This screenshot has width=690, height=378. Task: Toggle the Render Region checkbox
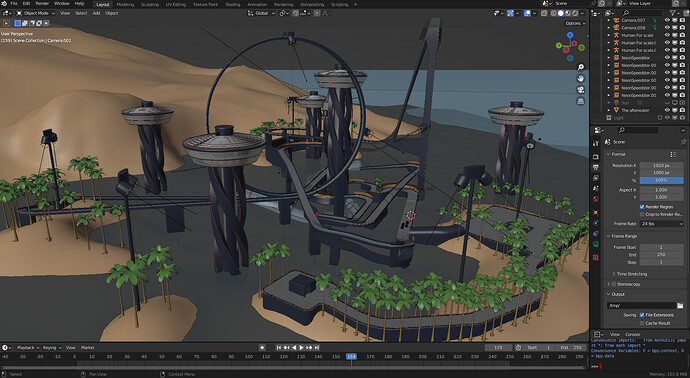point(642,207)
